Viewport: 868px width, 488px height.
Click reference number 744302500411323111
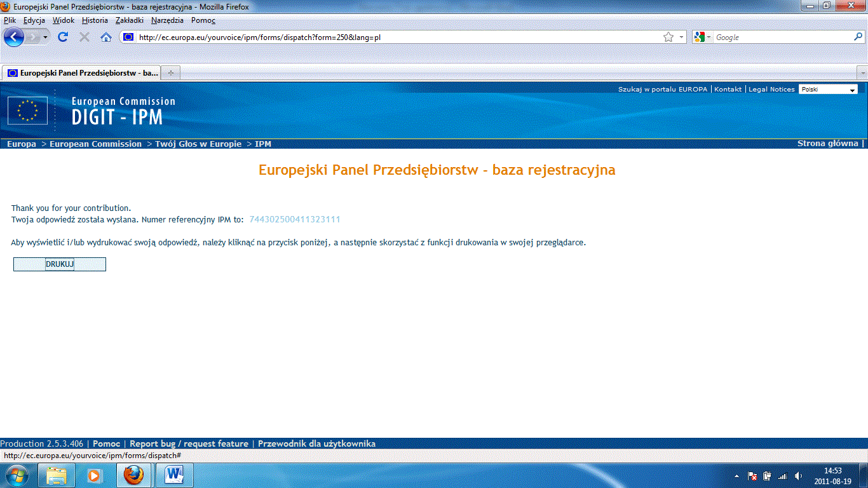(x=295, y=219)
